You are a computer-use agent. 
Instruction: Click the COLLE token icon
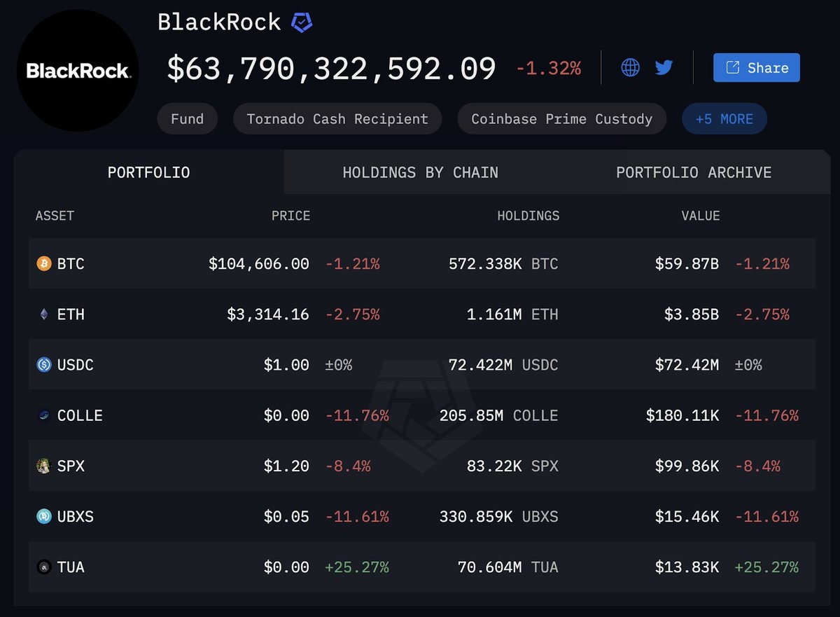pyautogui.click(x=44, y=415)
